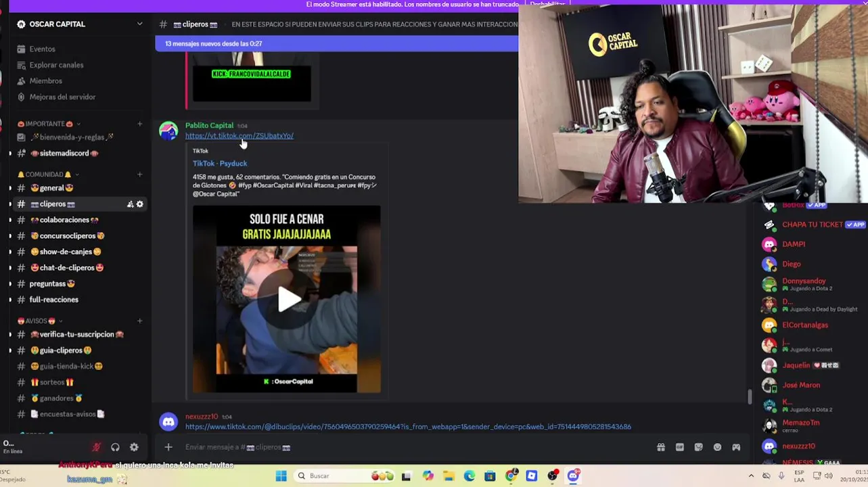The image size is (868, 487).
Task: Open the gift icon in message bar
Action: (661, 447)
